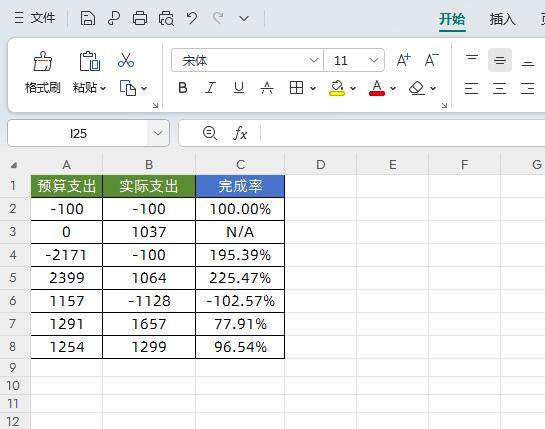The image size is (545, 429).
Task: Toggle Italic formatting
Action: point(211,88)
